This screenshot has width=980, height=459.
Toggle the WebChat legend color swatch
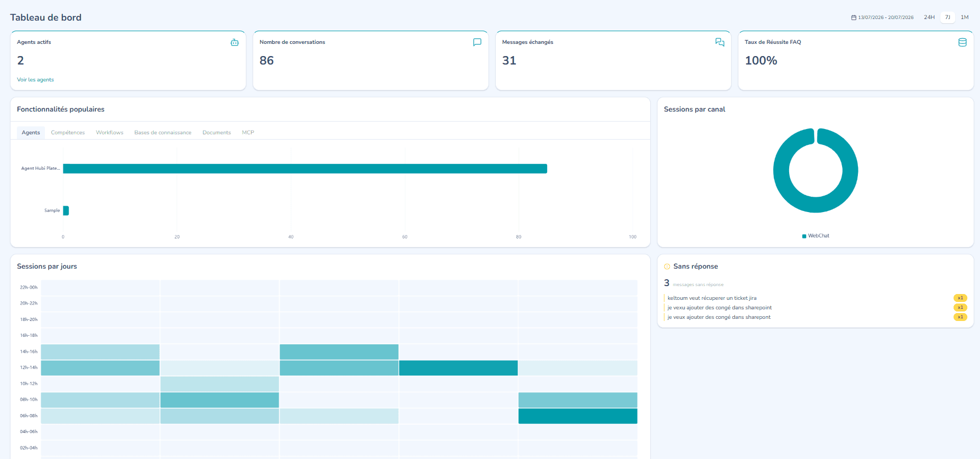[x=804, y=236]
